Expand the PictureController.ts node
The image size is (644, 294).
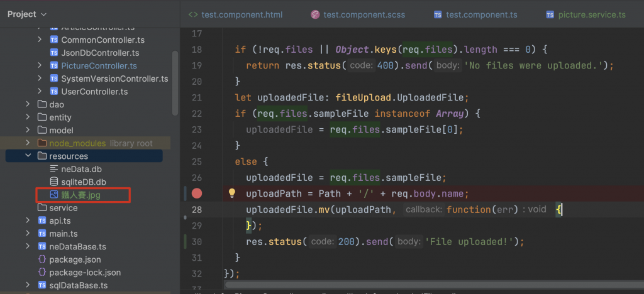(x=40, y=65)
